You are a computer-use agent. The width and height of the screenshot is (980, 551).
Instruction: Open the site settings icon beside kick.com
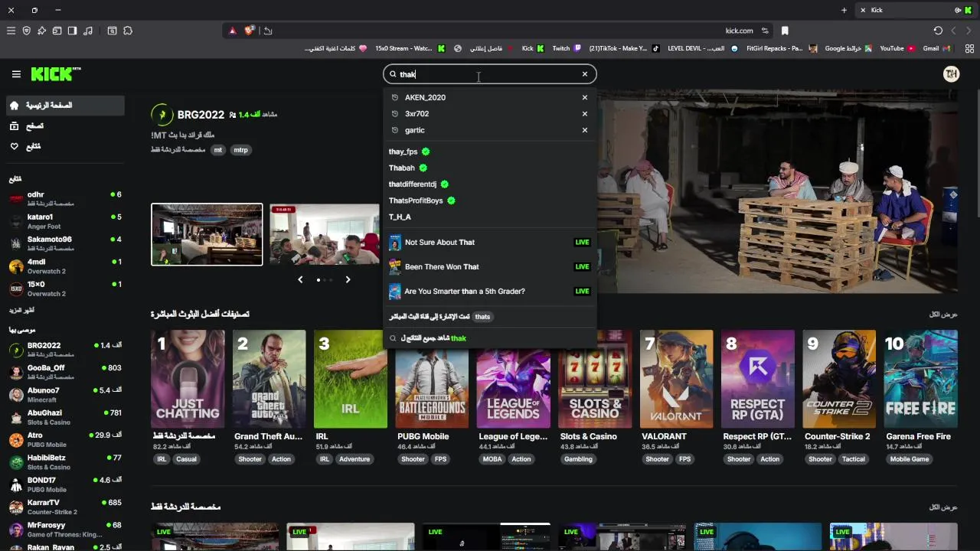click(765, 31)
